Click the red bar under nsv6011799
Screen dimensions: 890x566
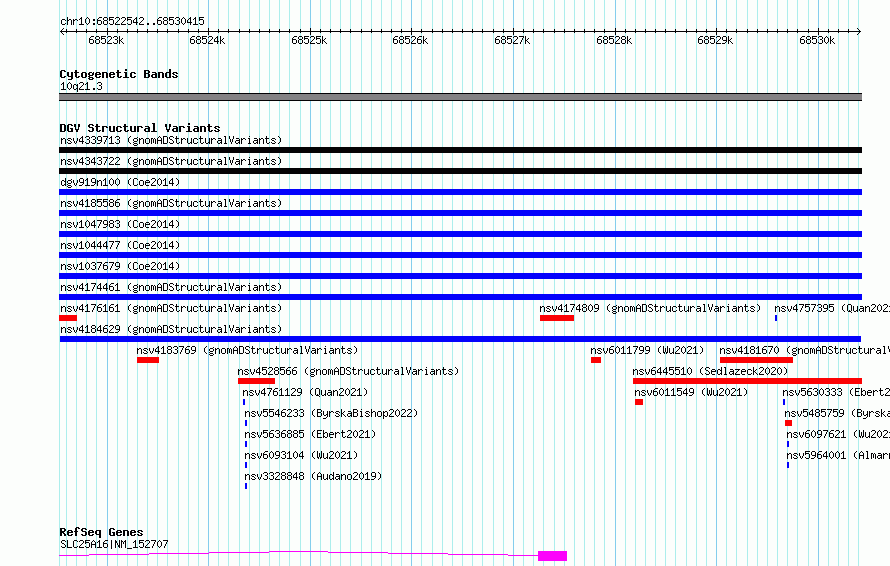tap(595, 360)
